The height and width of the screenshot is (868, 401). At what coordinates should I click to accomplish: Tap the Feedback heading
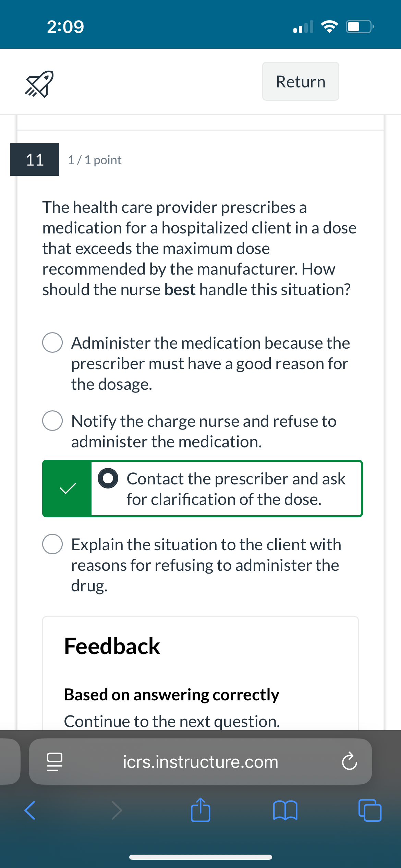click(x=112, y=646)
